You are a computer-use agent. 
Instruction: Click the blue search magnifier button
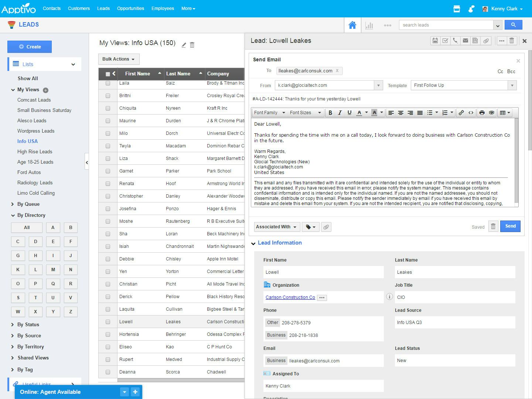click(513, 25)
